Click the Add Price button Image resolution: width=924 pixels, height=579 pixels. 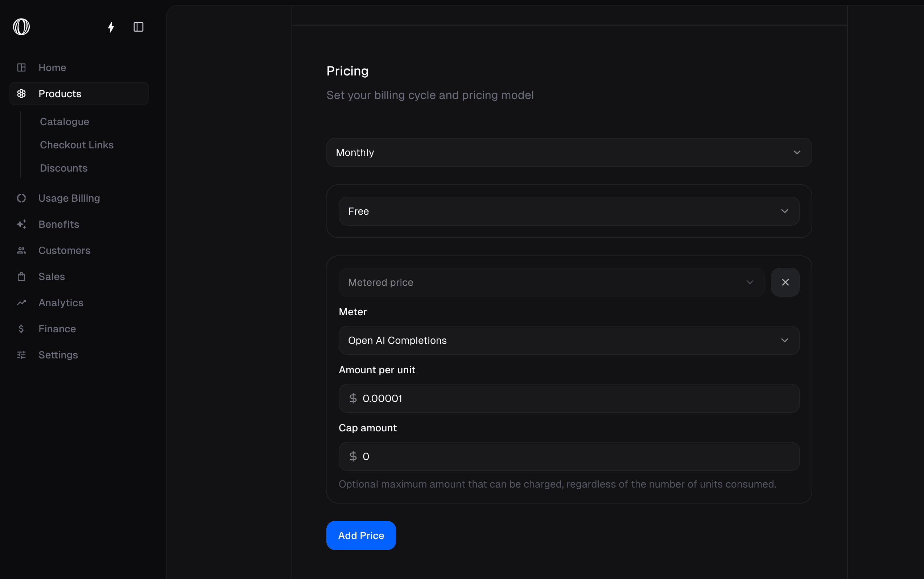coord(360,535)
